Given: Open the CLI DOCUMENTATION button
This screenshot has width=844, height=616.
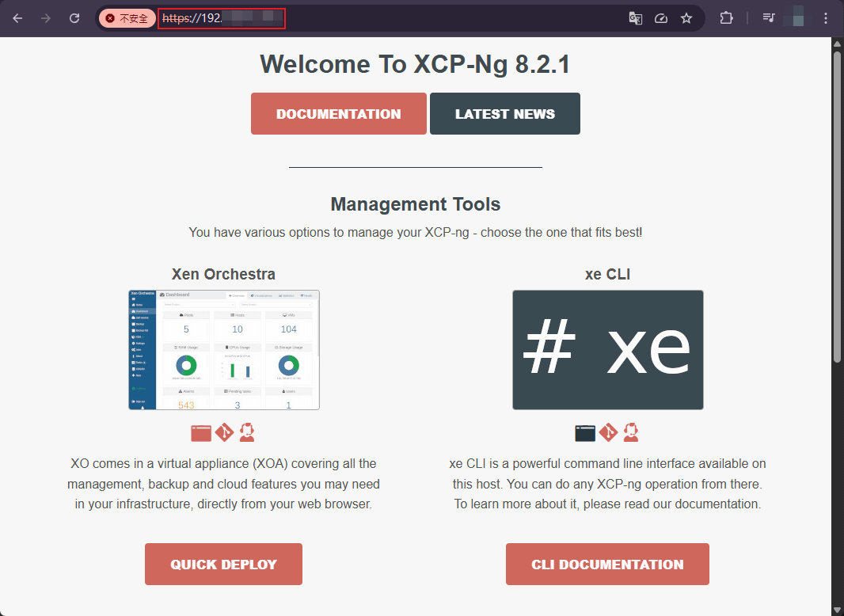Looking at the screenshot, I should (608, 565).
